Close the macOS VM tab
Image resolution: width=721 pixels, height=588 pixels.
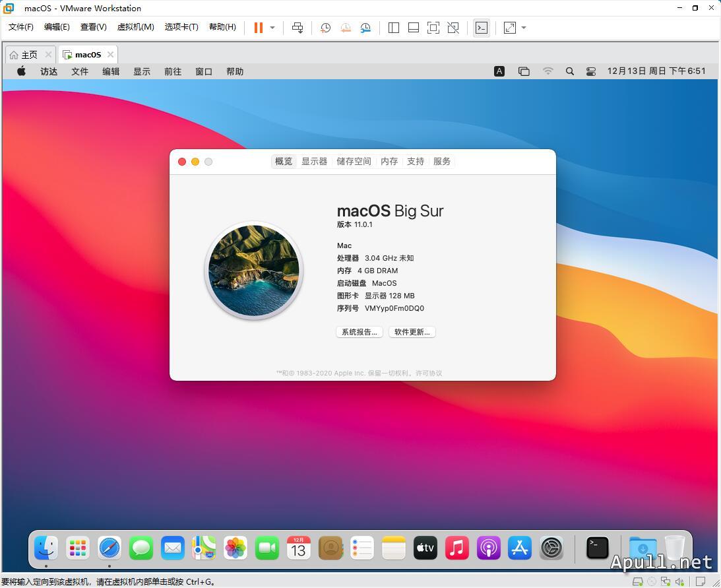110,54
